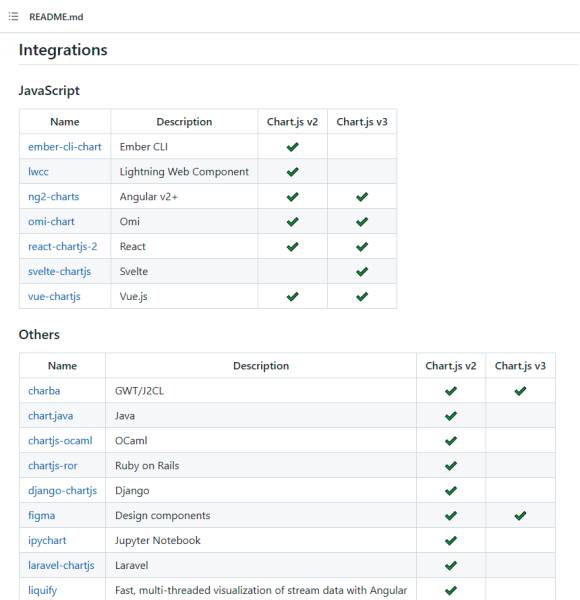Open the ipychart link
Viewport: 580px width, 600px height.
tap(47, 540)
